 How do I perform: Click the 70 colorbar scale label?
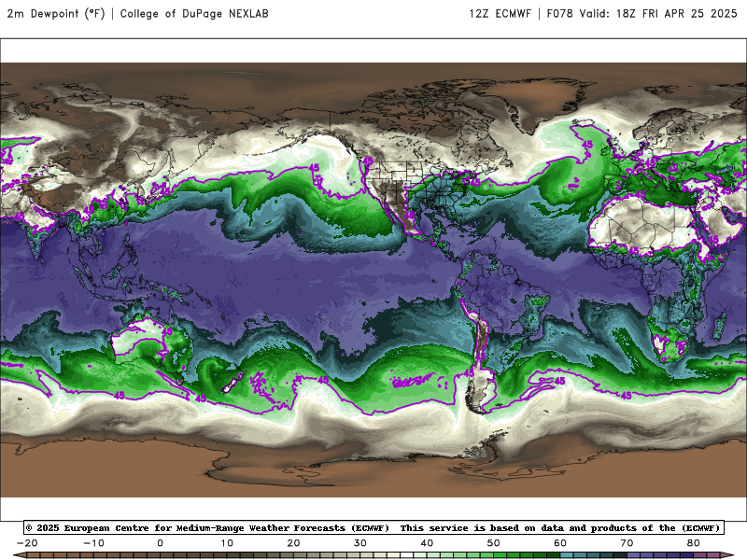[x=627, y=543]
